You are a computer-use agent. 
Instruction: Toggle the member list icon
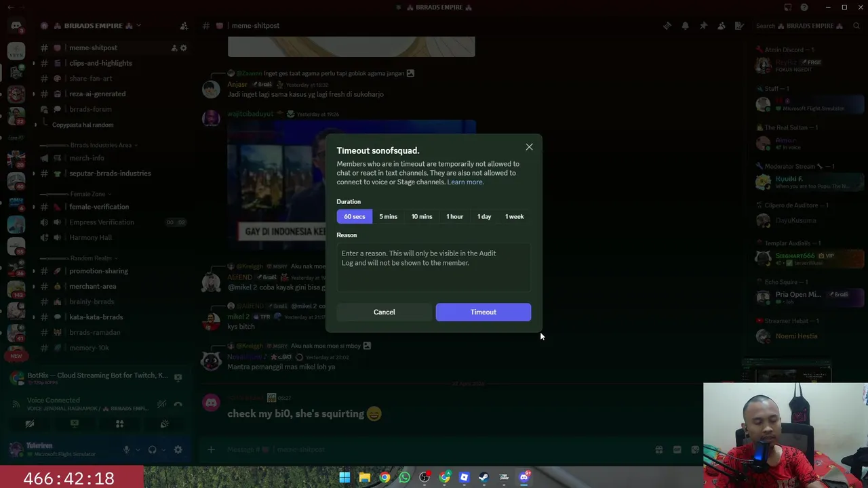[721, 26]
